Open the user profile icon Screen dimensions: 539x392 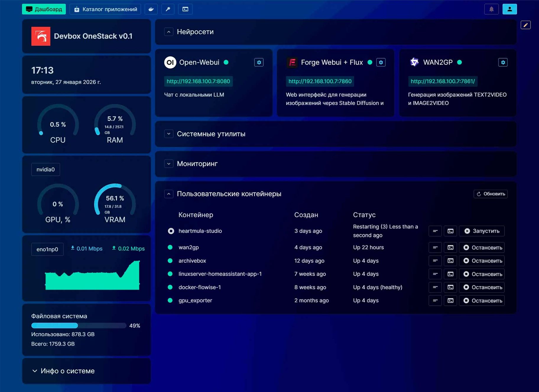[509, 9]
